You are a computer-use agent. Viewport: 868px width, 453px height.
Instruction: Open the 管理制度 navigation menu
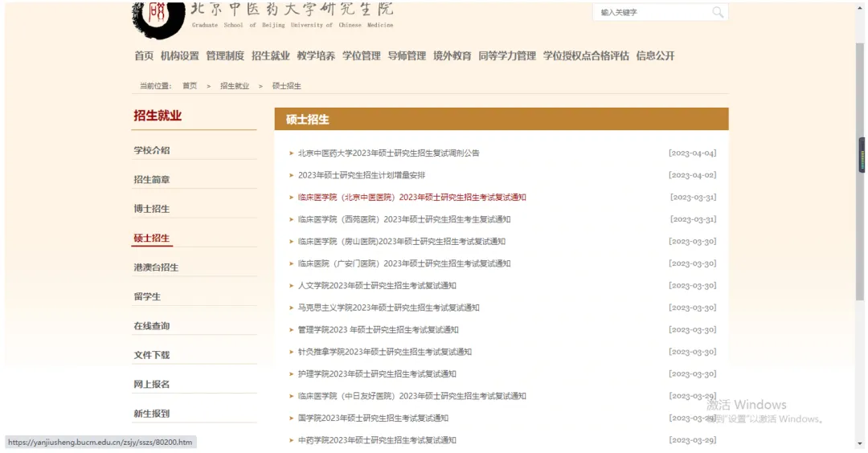tap(225, 56)
